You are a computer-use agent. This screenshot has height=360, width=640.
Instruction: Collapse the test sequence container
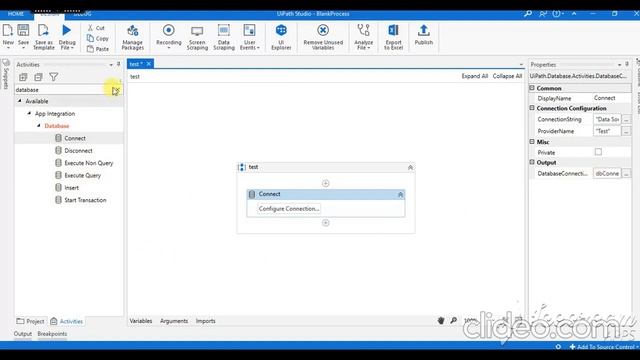(x=410, y=167)
